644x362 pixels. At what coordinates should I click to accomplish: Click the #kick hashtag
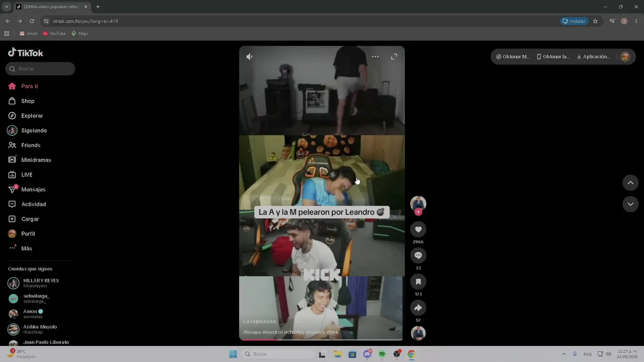[333, 332]
